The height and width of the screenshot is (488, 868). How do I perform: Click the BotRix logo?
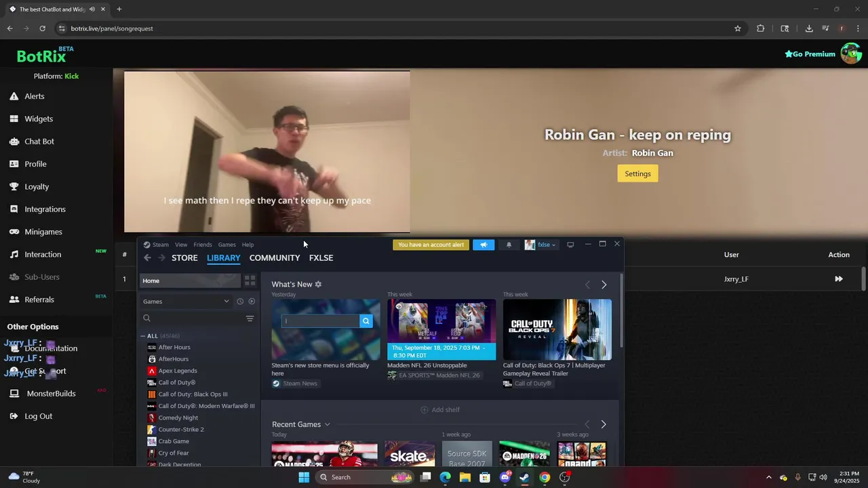point(41,56)
